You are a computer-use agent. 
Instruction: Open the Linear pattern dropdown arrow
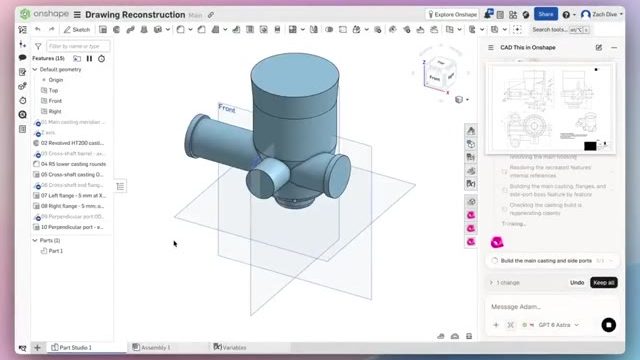click(302, 29)
